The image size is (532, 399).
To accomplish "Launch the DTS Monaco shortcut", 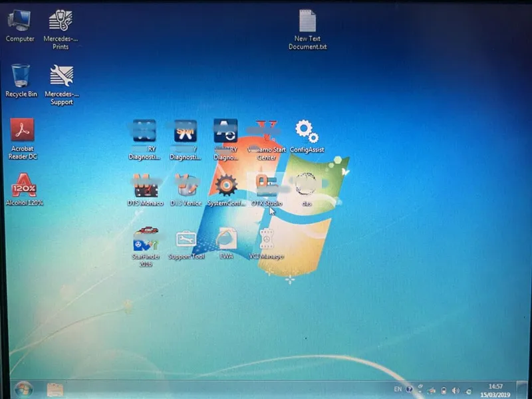I will pos(145,190).
